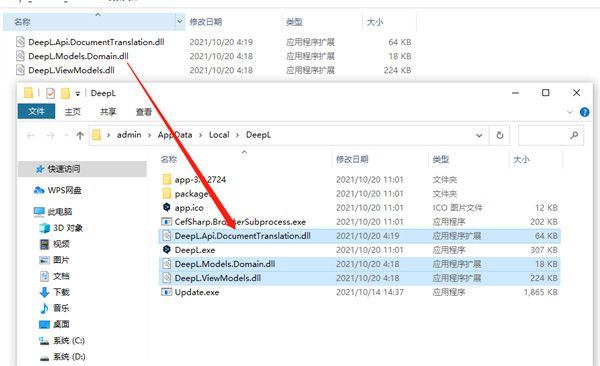Select DeepL.ViewModels.dll icon in the back window
This screenshot has height=366, width=600.
(x=20, y=70)
